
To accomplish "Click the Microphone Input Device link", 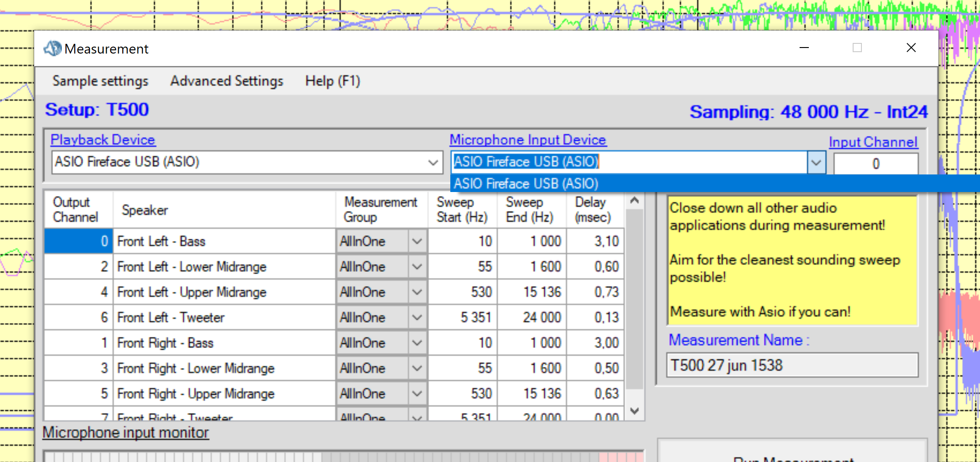I will pos(528,140).
